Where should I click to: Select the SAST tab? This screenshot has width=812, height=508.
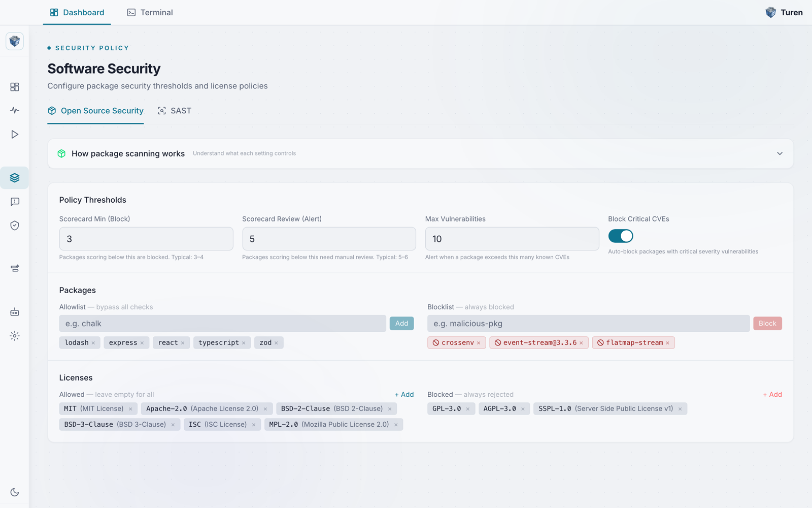pyautogui.click(x=175, y=111)
